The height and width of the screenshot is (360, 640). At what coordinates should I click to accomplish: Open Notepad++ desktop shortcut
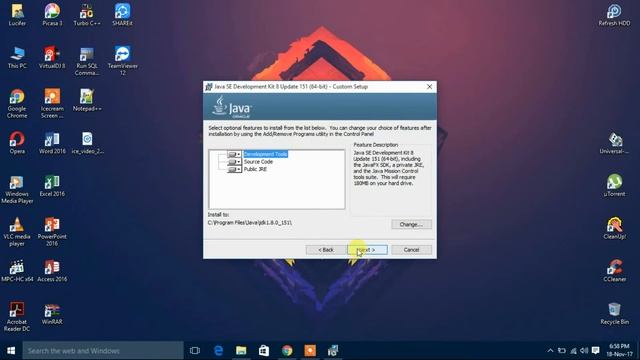pos(87,100)
